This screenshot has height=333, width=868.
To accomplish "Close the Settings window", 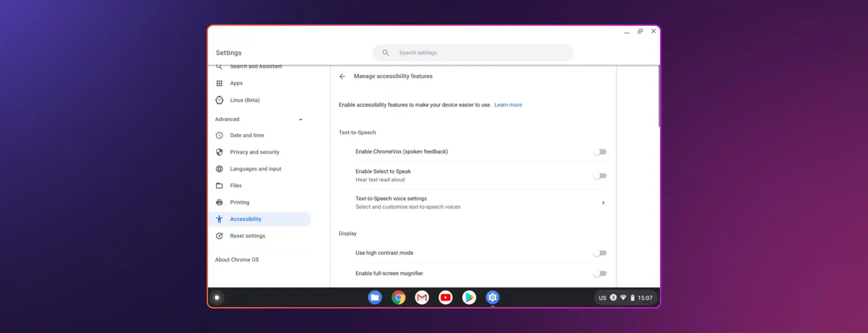I will point(653,31).
